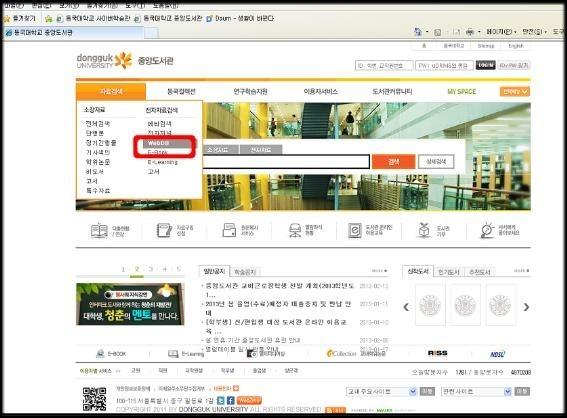Click the go button beside 관련 사이트
This screenshot has height=418, width=567.
click(x=522, y=392)
